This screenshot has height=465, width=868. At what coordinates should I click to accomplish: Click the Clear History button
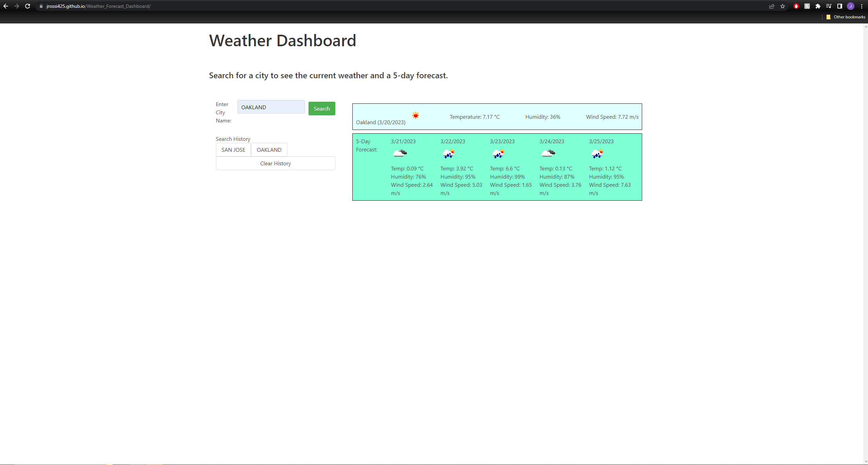tap(275, 163)
